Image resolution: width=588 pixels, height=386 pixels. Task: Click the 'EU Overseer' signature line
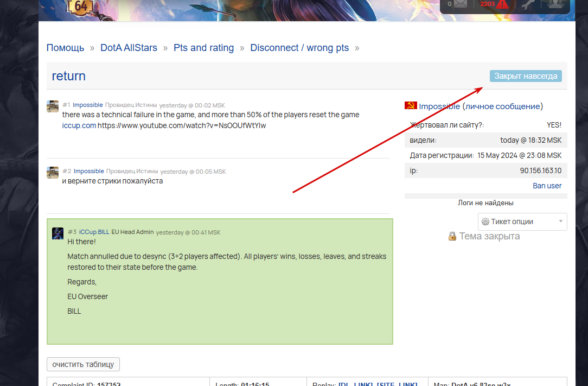point(88,296)
